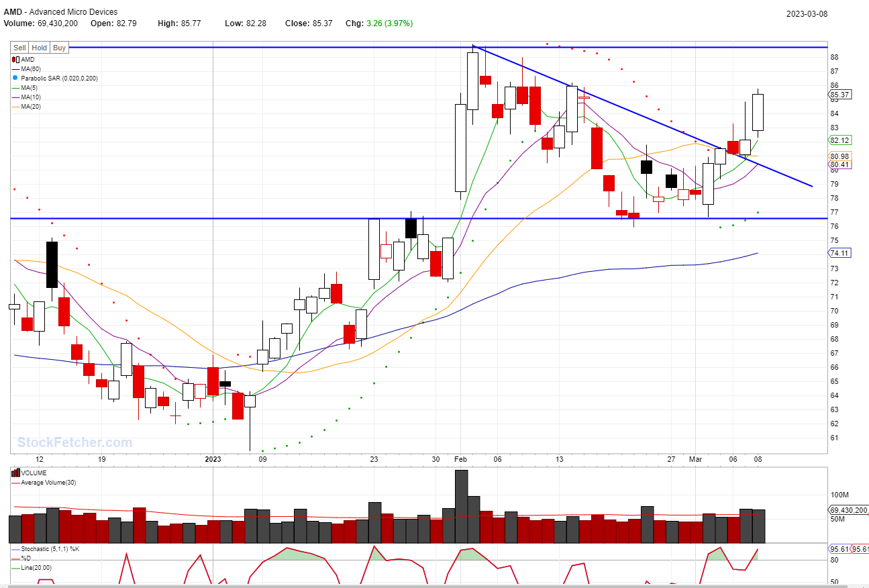Click the Feb label on the date axis
This screenshot has width=869, height=588.
point(460,459)
